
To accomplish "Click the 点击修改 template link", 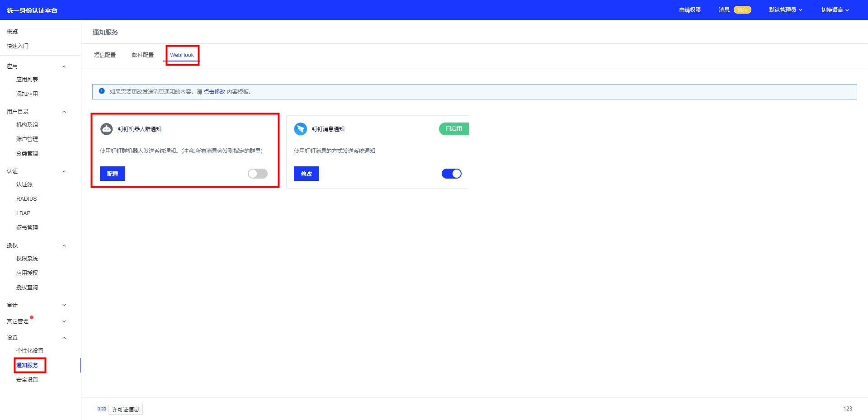I will coord(214,92).
